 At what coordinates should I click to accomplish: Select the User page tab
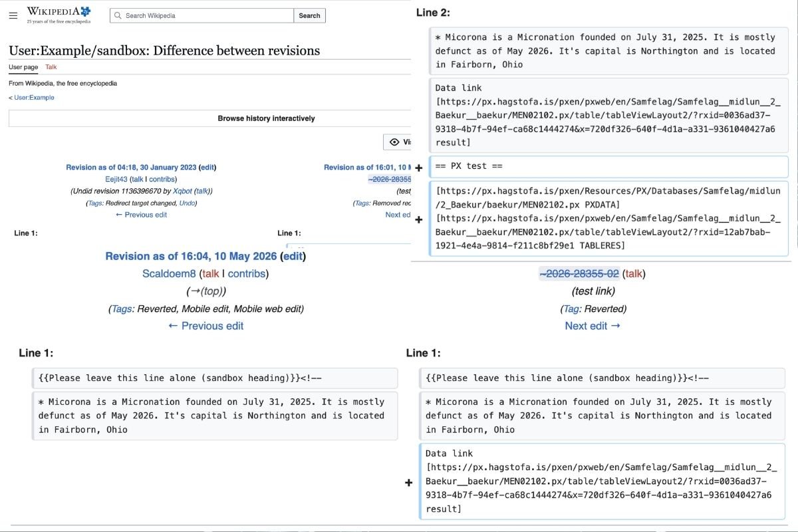(x=23, y=67)
